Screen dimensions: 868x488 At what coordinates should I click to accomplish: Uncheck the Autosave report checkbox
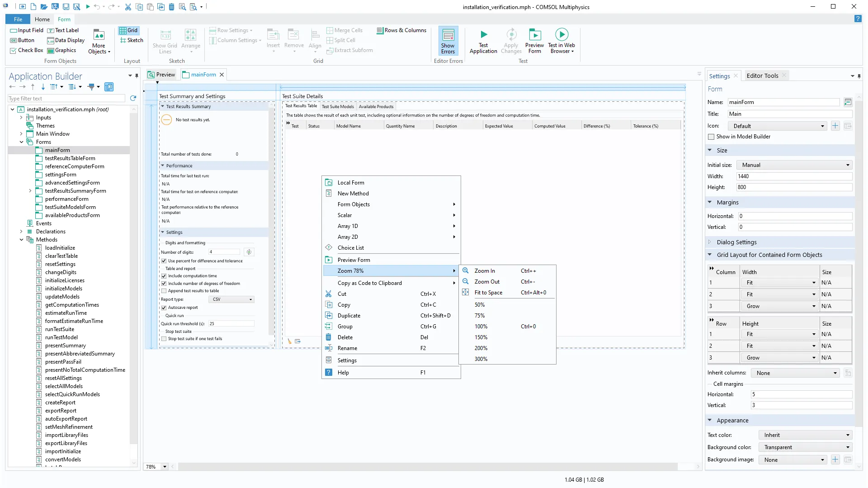164,308
